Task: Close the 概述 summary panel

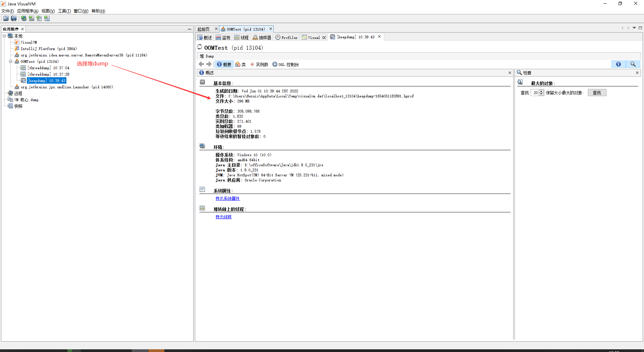Action: (510, 73)
